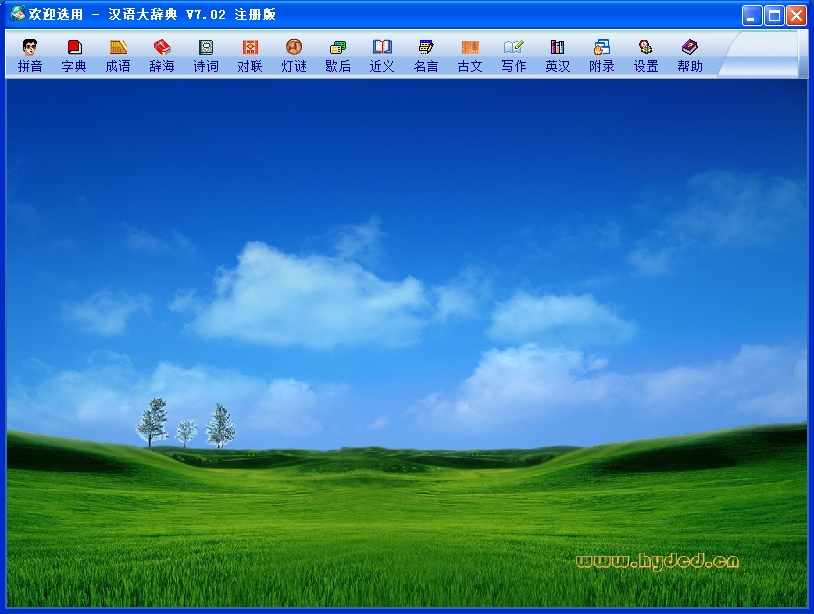Viewport: 814px width, 614px height.
Task: Minimize the 汉语大辞典 window
Action: pos(752,15)
